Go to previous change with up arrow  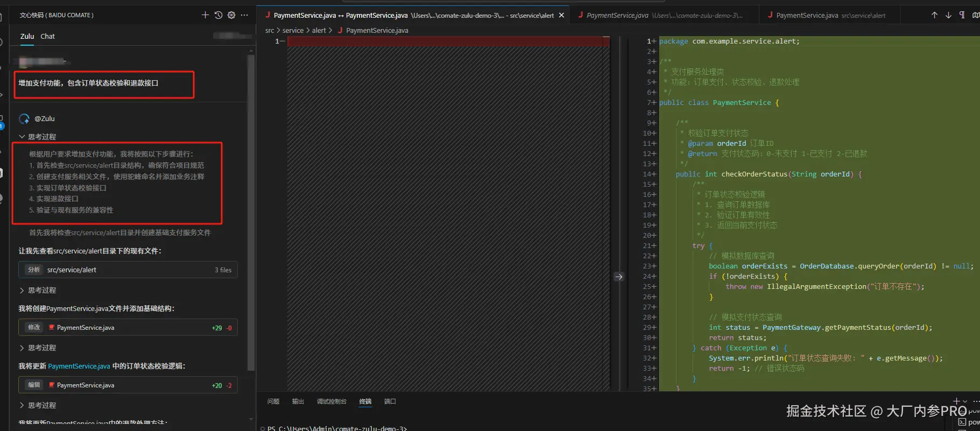[934, 15]
